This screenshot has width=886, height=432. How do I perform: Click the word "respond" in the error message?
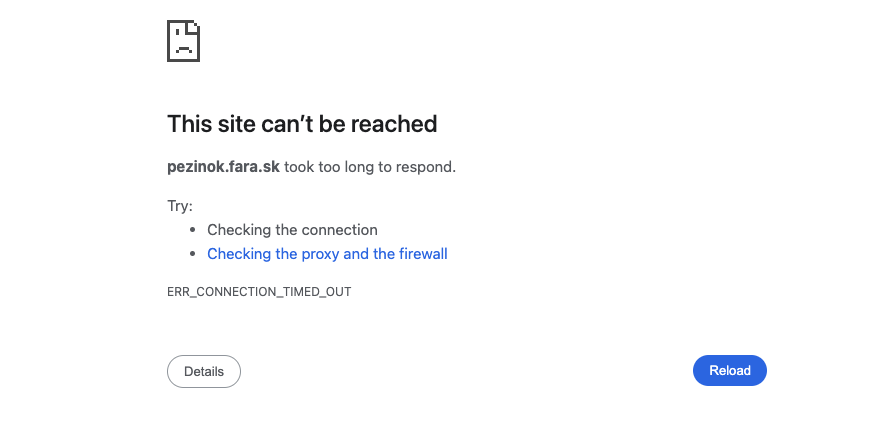(x=428, y=167)
